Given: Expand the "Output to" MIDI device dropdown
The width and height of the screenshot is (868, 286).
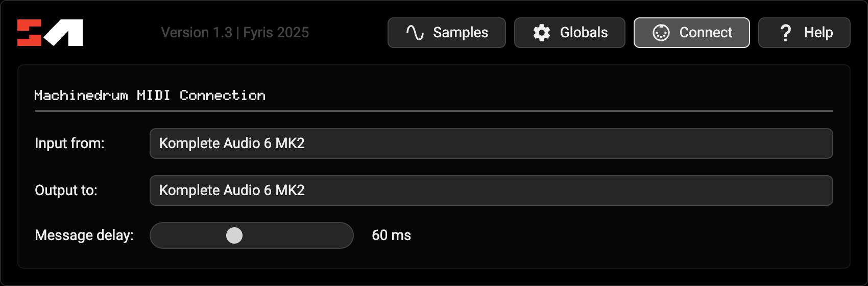Looking at the screenshot, I should pos(491,190).
